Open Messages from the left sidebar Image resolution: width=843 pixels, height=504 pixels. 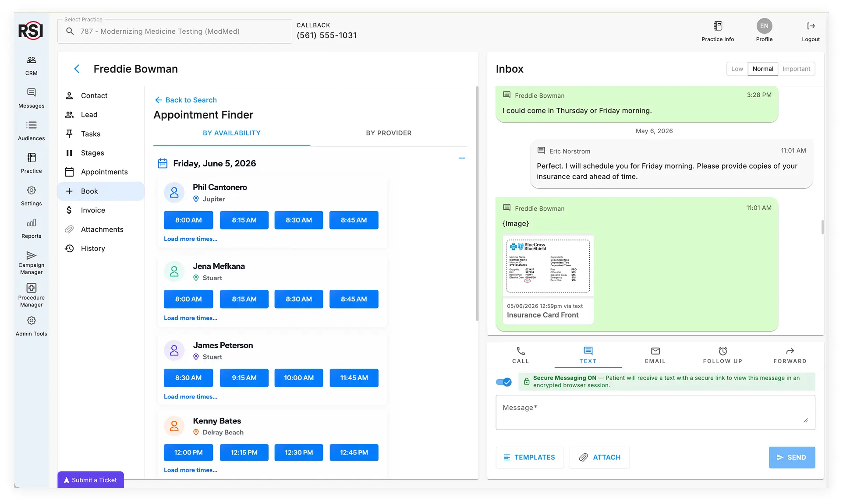point(31,98)
